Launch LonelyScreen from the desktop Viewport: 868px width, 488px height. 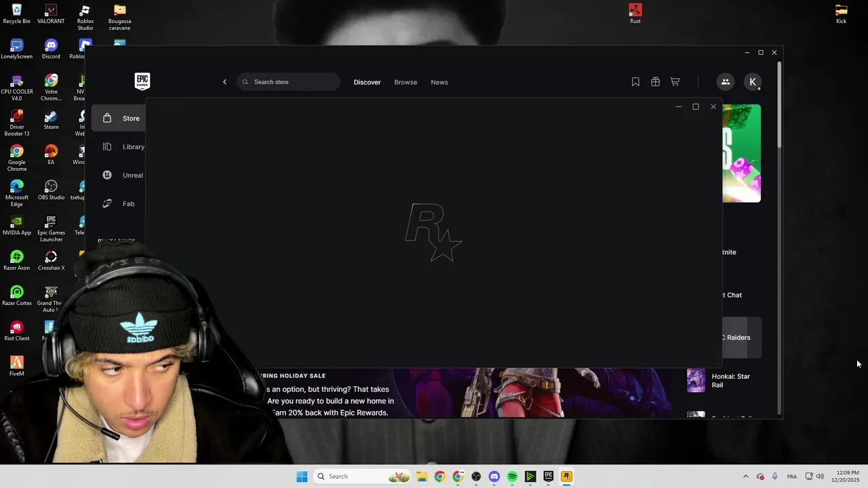point(16,49)
